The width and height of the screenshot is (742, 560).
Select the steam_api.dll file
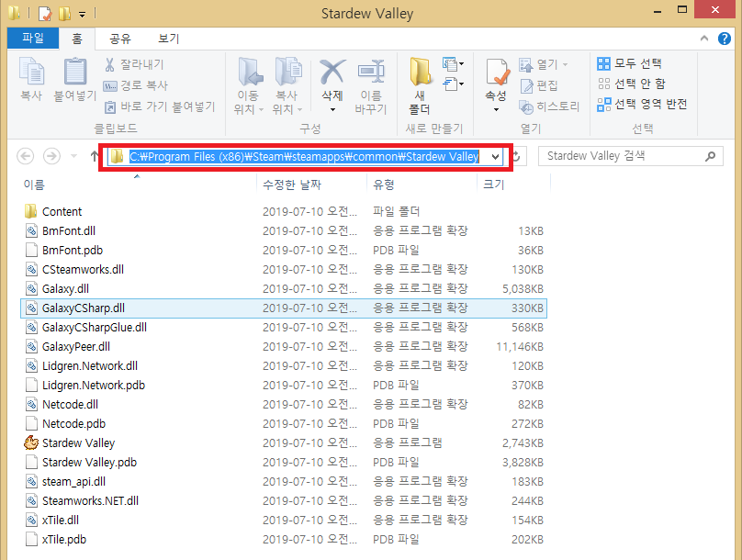point(284,481)
